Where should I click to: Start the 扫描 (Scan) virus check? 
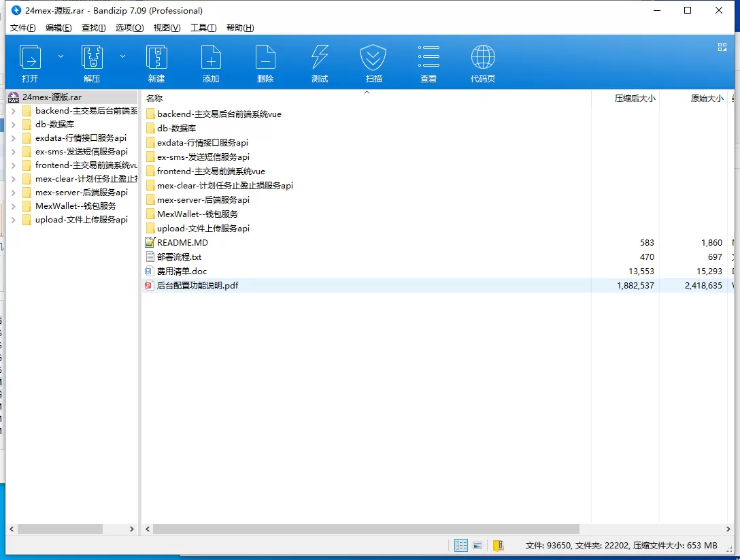click(x=373, y=61)
